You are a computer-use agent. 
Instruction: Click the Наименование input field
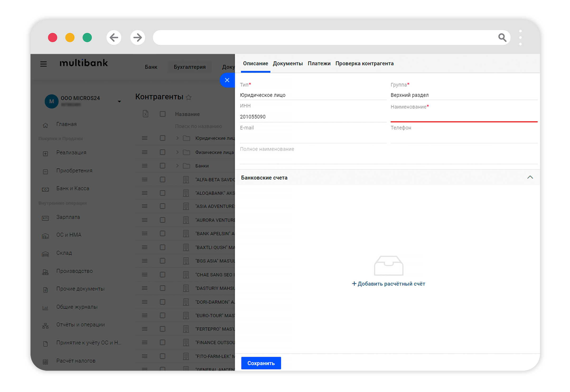point(464,116)
